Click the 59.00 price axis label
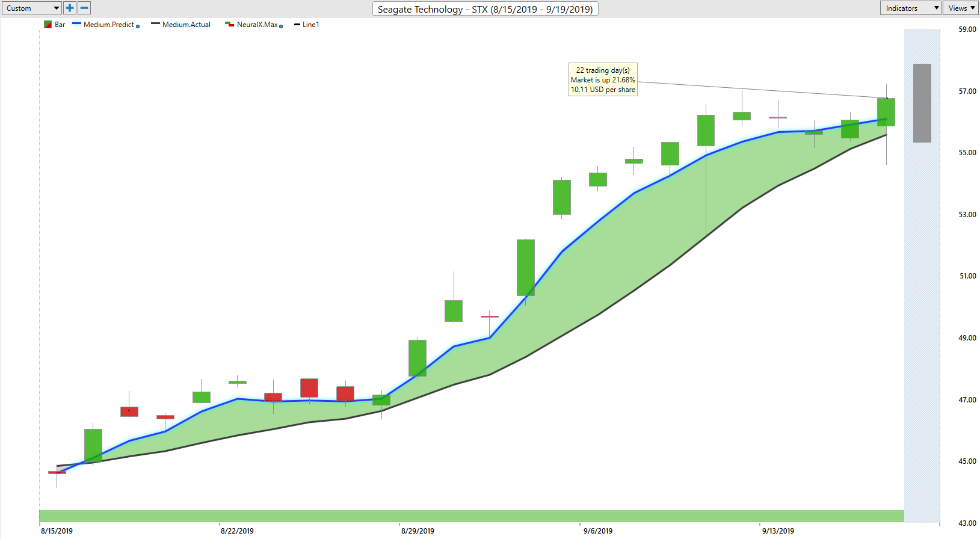Viewport: 980px width, 539px height. click(967, 29)
